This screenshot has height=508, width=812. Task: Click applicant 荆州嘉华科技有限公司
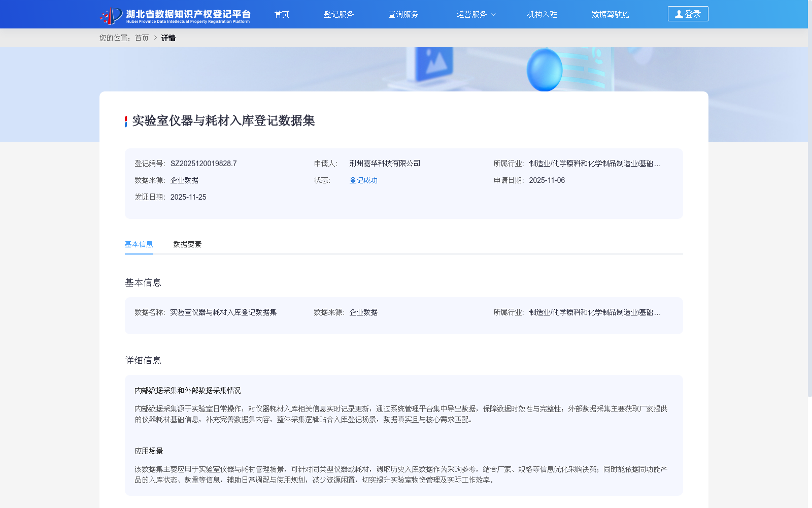click(x=385, y=164)
